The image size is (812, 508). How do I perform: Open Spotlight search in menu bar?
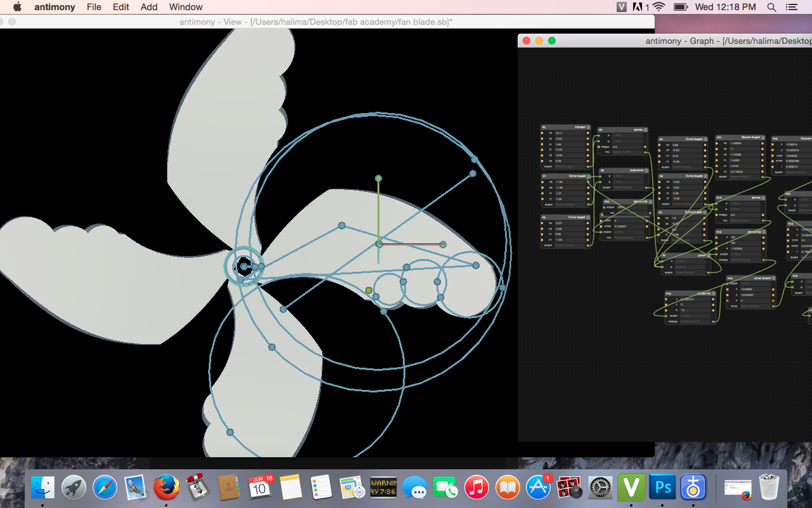pos(771,7)
